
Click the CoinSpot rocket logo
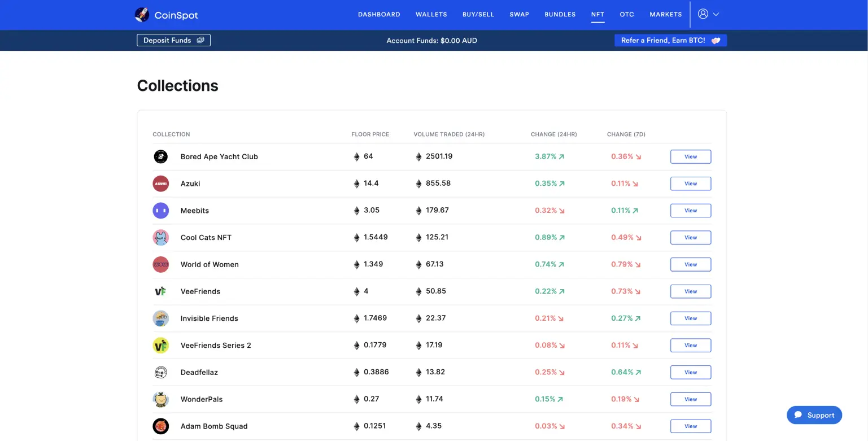[142, 15]
